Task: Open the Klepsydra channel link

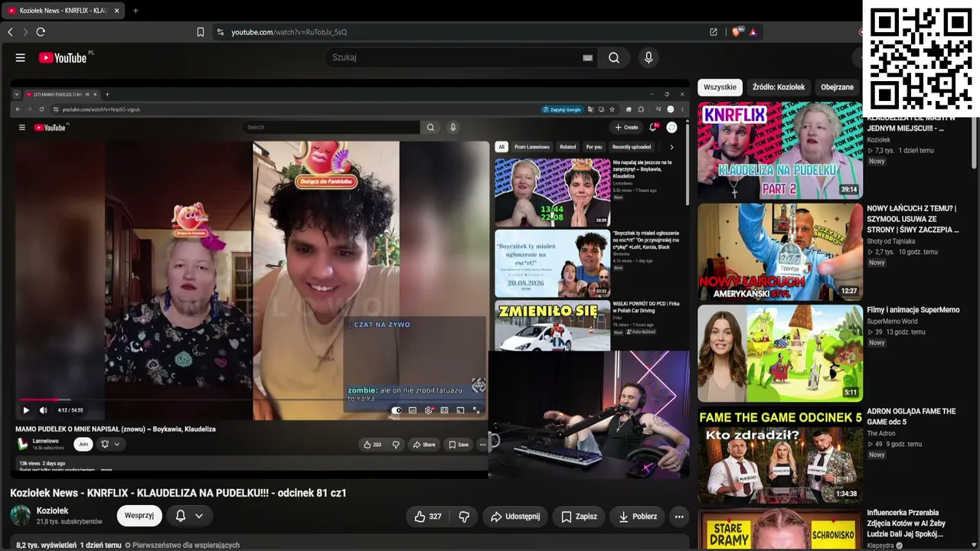Action: pos(880,546)
